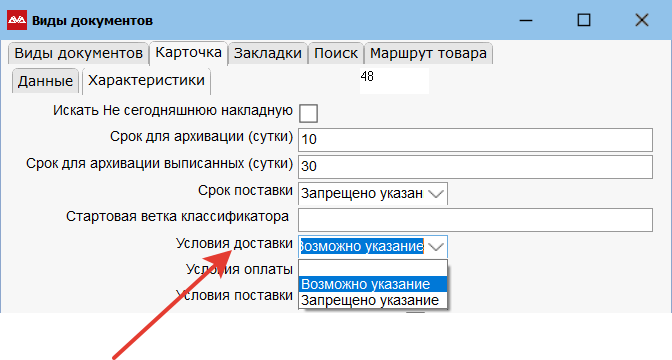This screenshot has width=672, height=360.
Task: Switch to the Виды документов tab
Action: coord(78,54)
